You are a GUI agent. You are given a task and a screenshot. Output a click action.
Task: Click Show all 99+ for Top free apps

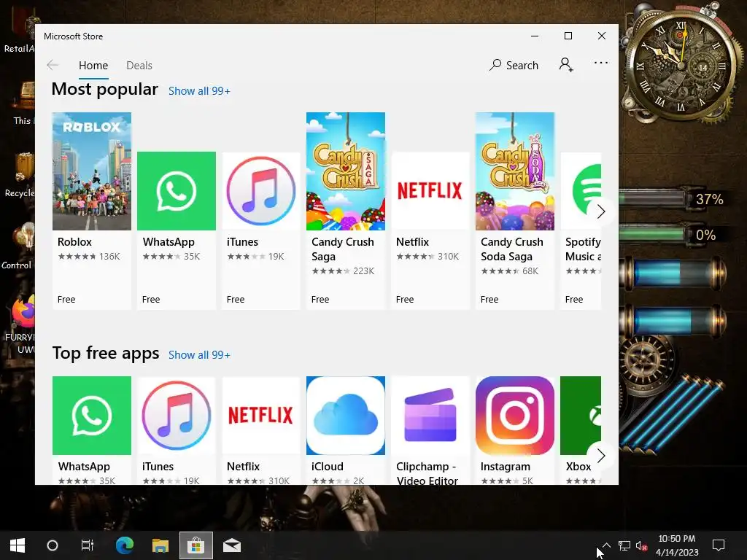click(199, 355)
